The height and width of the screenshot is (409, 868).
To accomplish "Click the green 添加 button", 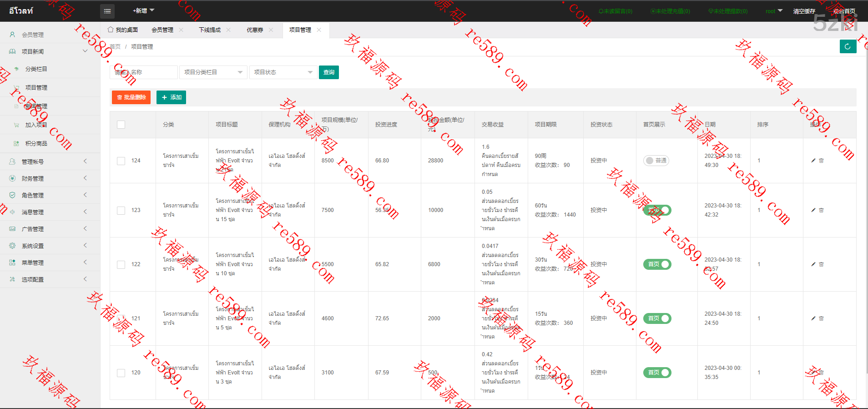I will [x=171, y=97].
